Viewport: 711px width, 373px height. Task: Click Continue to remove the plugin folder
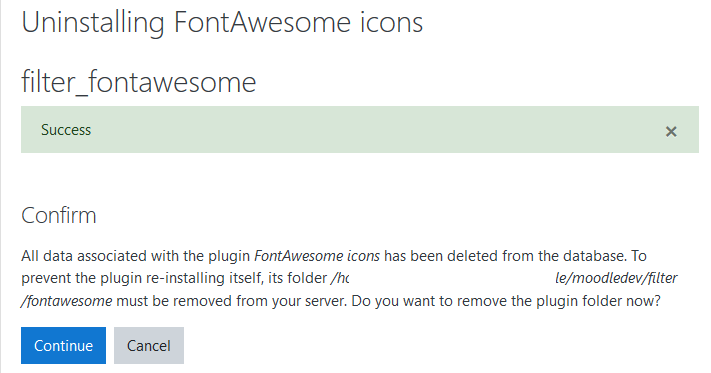63,345
